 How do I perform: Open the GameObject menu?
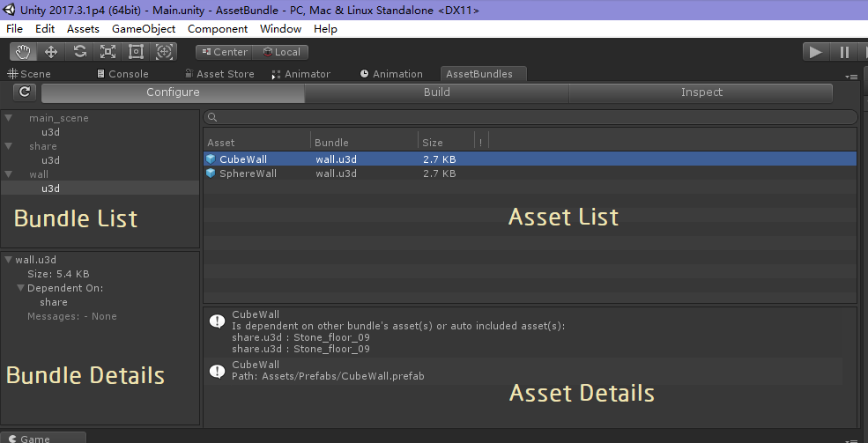point(144,29)
